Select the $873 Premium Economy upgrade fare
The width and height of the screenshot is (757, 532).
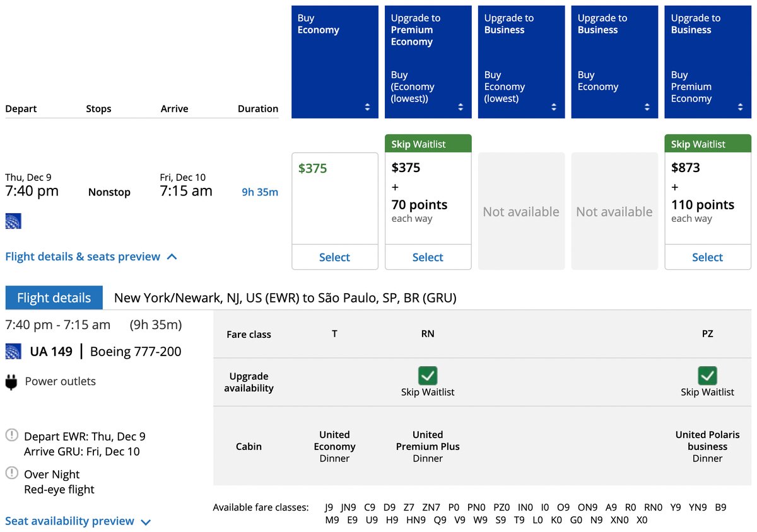click(707, 257)
